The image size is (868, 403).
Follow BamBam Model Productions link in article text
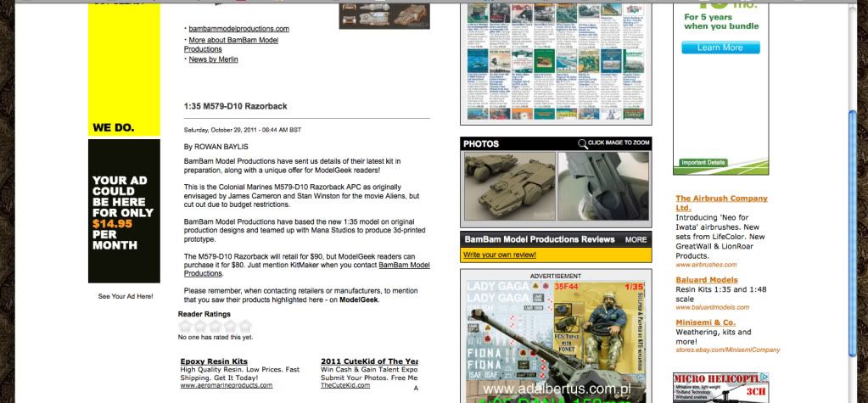[x=306, y=270]
